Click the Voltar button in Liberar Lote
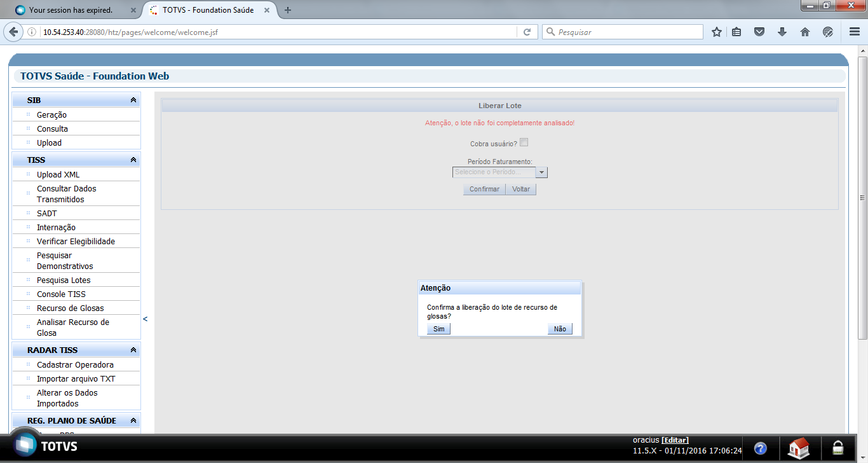This screenshot has height=463, width=868. coord(521,189)
